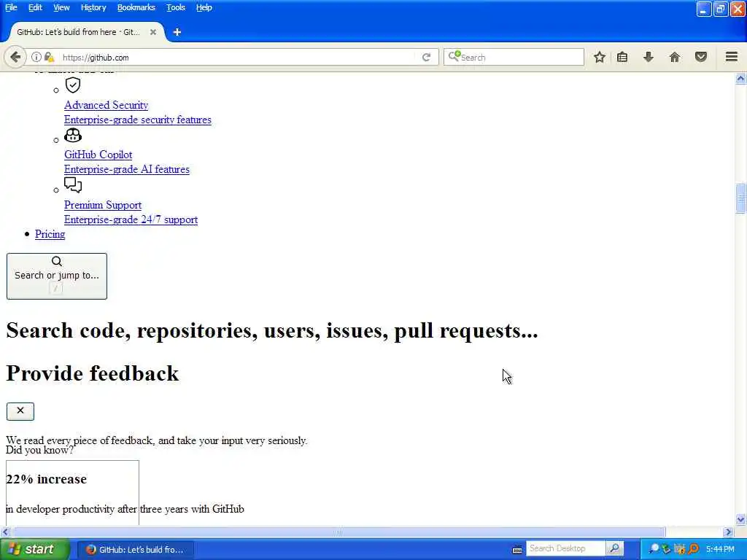
Task: Open the on-screen keyboard taskbar icon
Action: [517, 550]
